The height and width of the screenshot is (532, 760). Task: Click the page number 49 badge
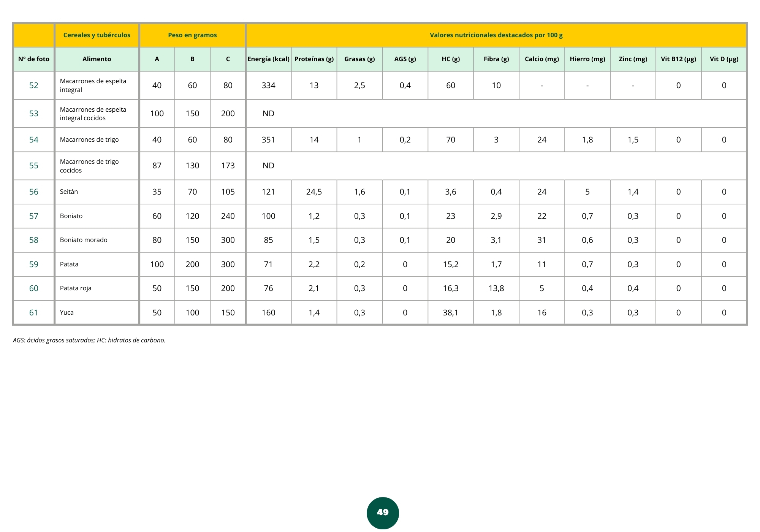tap(383, 512)
